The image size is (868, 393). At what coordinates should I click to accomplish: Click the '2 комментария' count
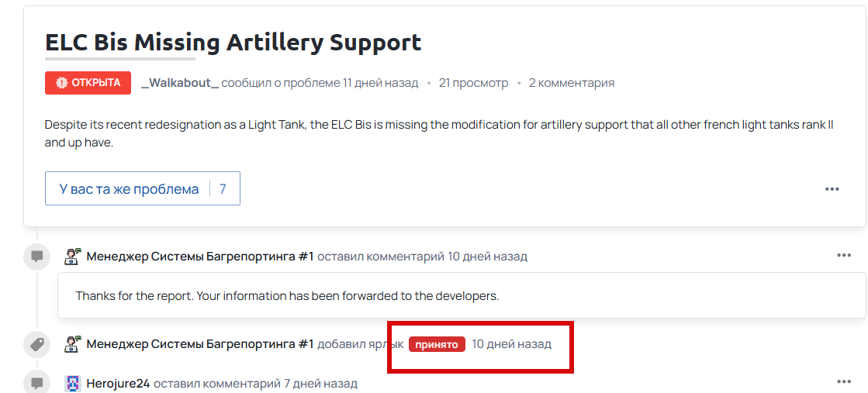point(571,83)
